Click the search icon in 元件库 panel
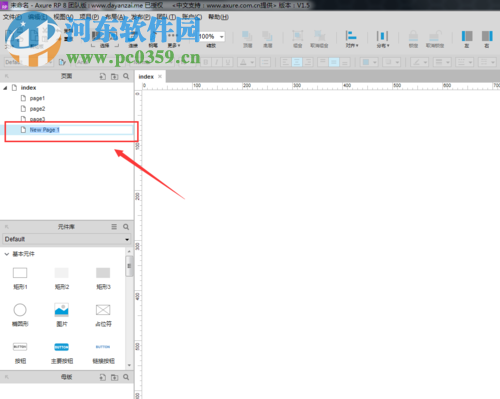This screenshot has height=399, width=500. click(126, 227)
